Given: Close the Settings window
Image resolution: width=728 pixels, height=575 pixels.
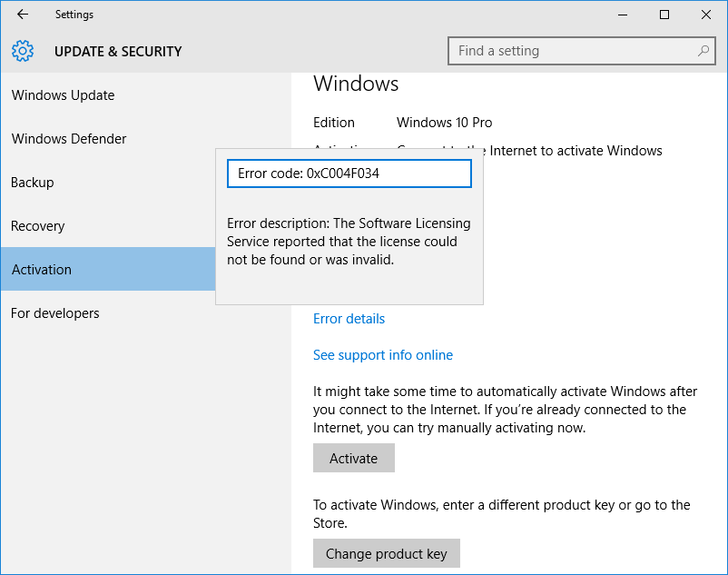Looking at the screenshot, I should coord(705,15).
